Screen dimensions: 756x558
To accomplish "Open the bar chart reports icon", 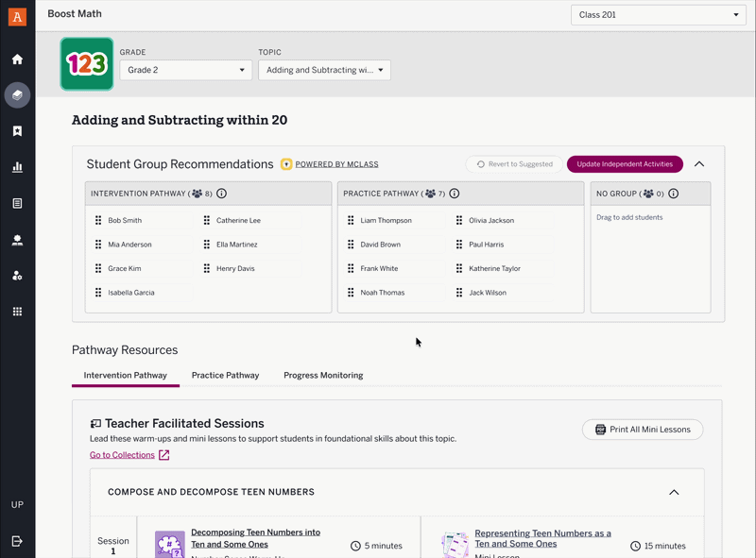I will (x=17, y=168).
